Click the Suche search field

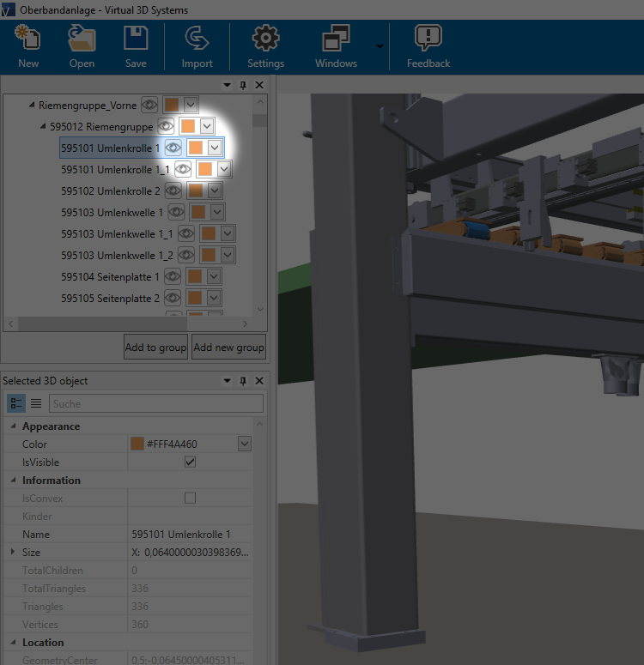pyautogui.click(x=156, y=403)
